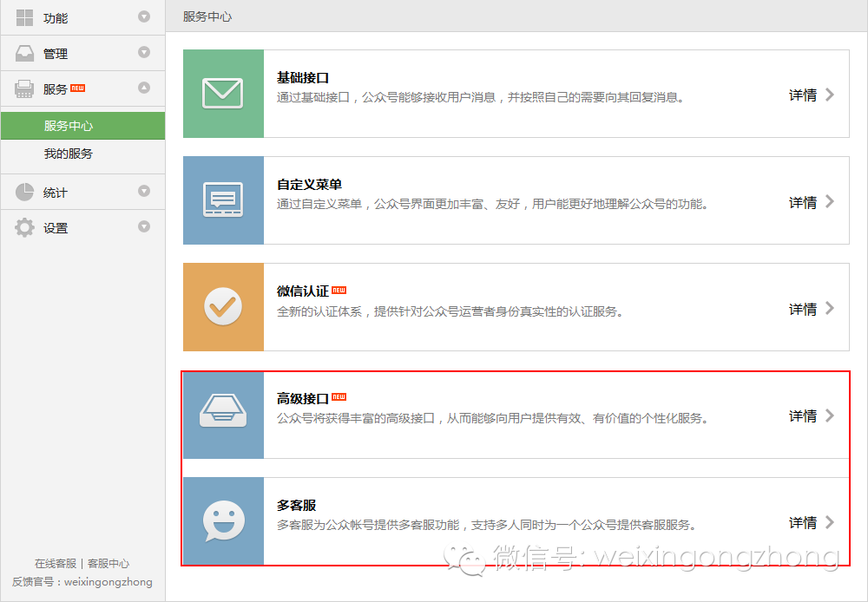Viewport: 868px width, 602px height.
Task: Click the 统计 pie chart icon
Action: tap(24, 192)
